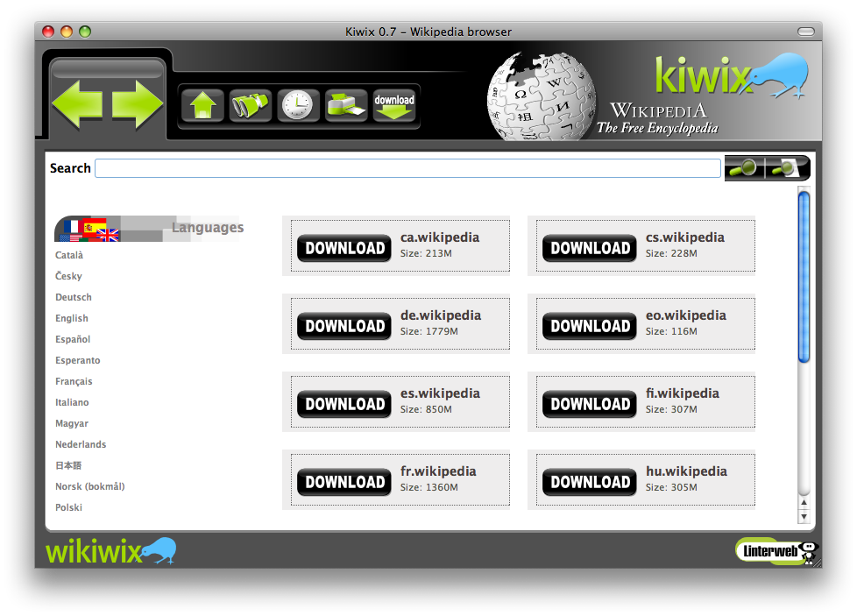The width and height of the screenshot is (857, 616).
Task: Click the left magnifier search button
Action: point(745,168)
